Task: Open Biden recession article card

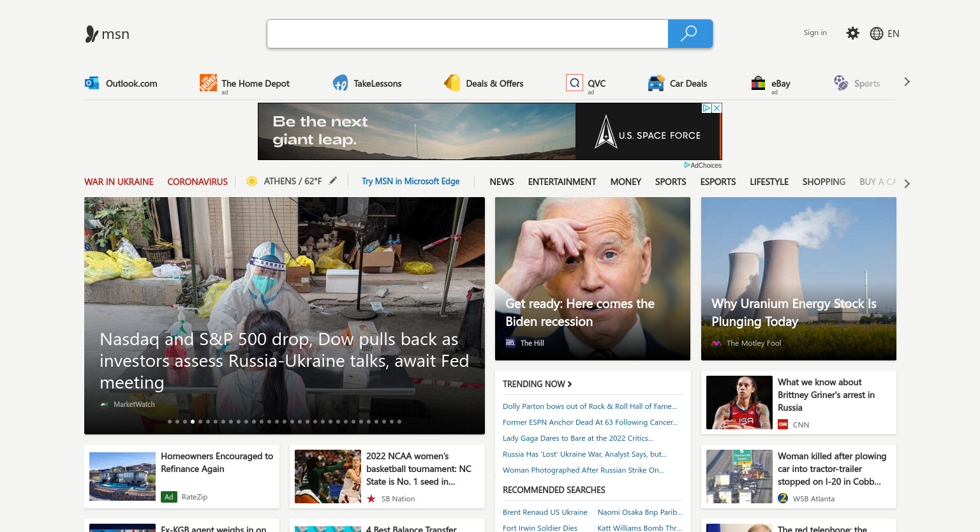Action: [593, 279]
